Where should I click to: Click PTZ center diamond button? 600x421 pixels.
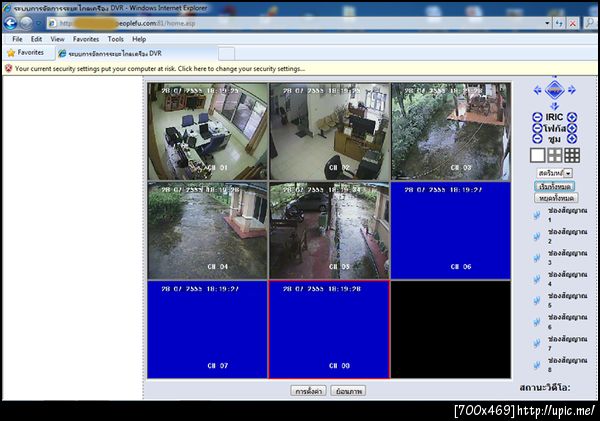(x=554, y=90)
